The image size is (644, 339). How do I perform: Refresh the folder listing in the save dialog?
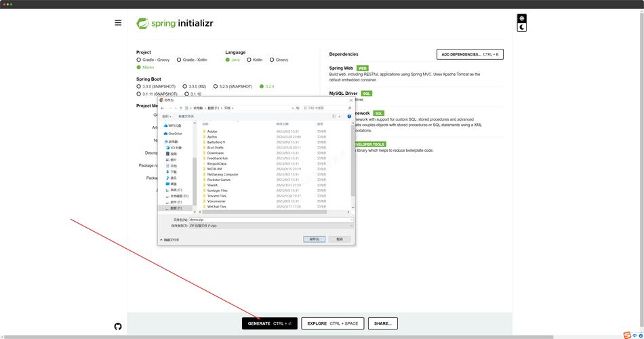(298, 108)
